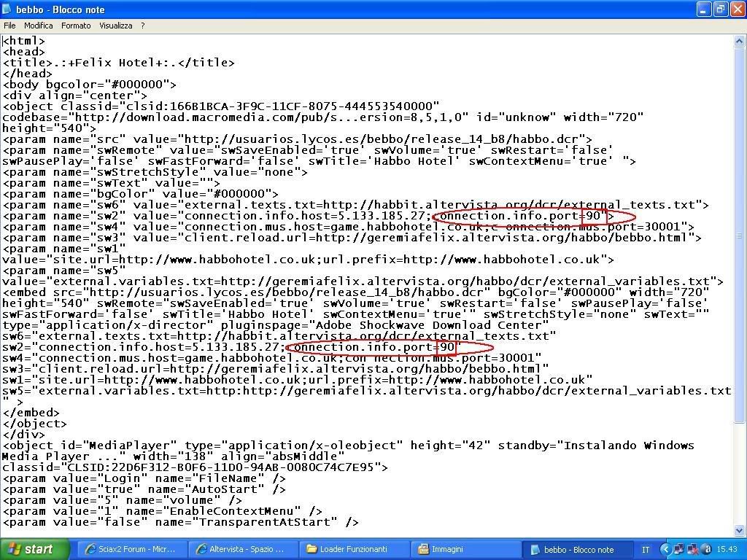Viewport: 747px width, 560px height.
Task: Minimize the Blocco note window
Action: (704, 9)
